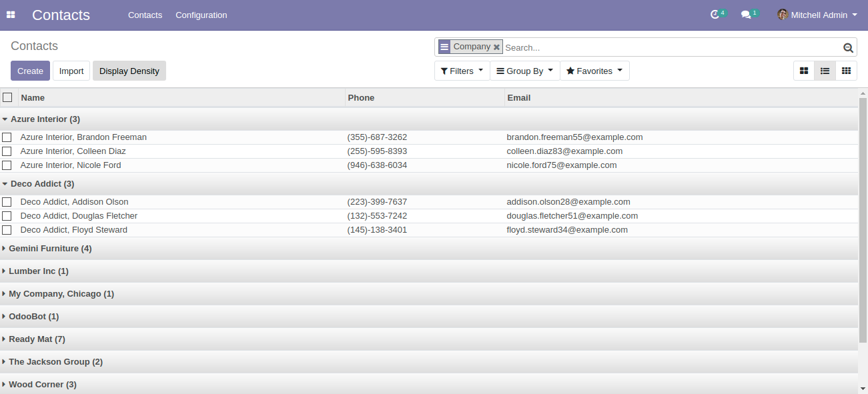Open the conversations chat bubble icon
The width and height of the screenshot is (868, 394).
[746, 15]
